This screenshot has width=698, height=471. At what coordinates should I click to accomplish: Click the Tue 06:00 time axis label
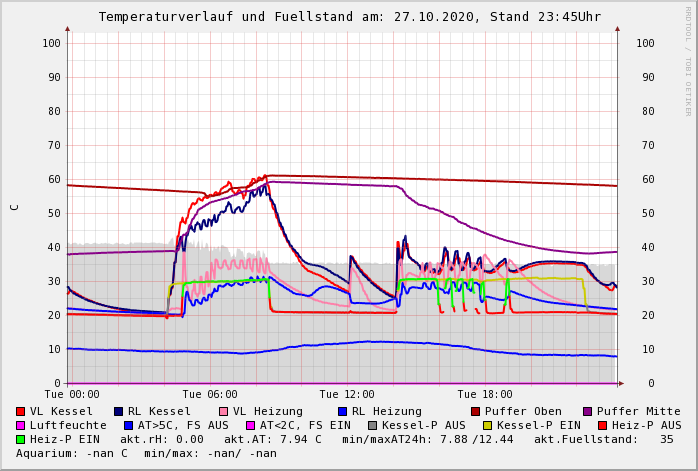(x=210, y=395)
